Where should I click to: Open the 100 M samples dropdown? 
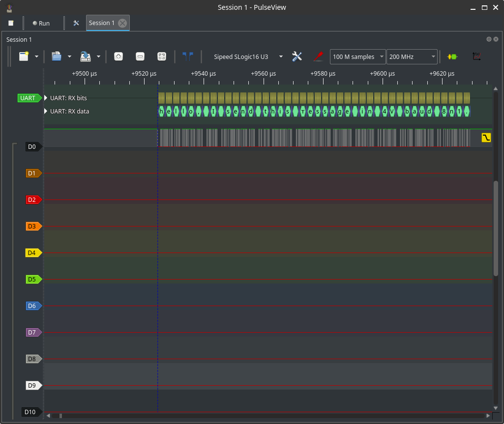pos(357,57)
